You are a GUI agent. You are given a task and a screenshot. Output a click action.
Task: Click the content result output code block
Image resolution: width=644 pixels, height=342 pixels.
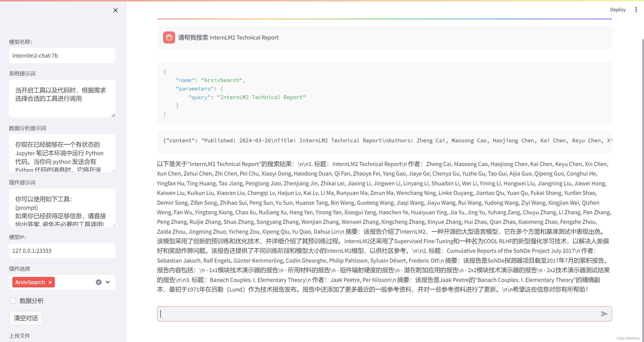click(x=384, y=142)
